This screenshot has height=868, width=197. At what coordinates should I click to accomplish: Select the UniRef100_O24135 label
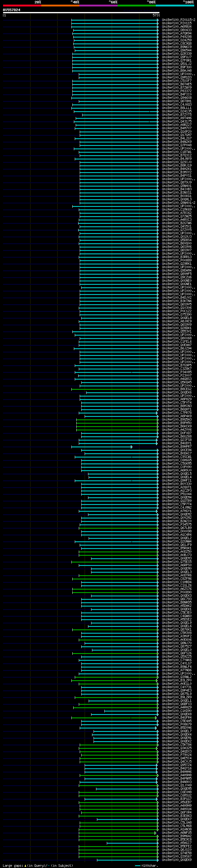coord(177,111)
